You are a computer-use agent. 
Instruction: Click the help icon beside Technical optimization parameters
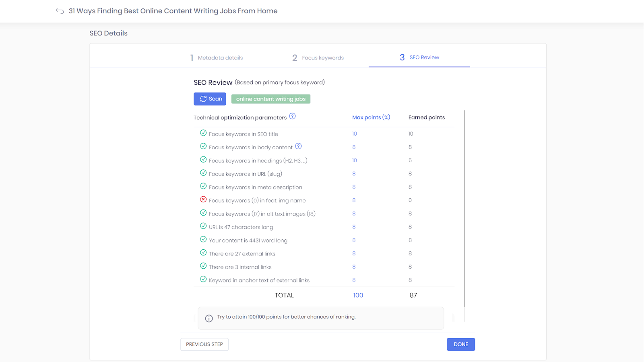coord(293,116)
